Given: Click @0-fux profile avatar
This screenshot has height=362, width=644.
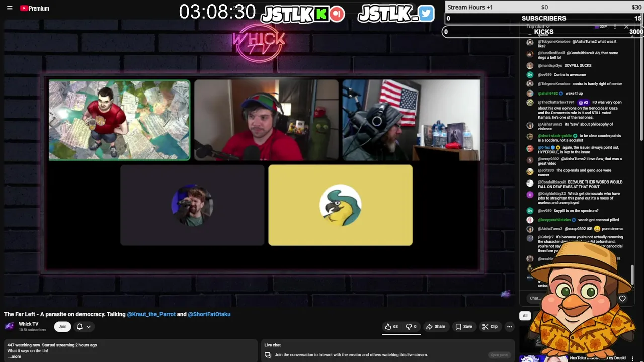Looking at the screenshot, I should tap(530, 148).
